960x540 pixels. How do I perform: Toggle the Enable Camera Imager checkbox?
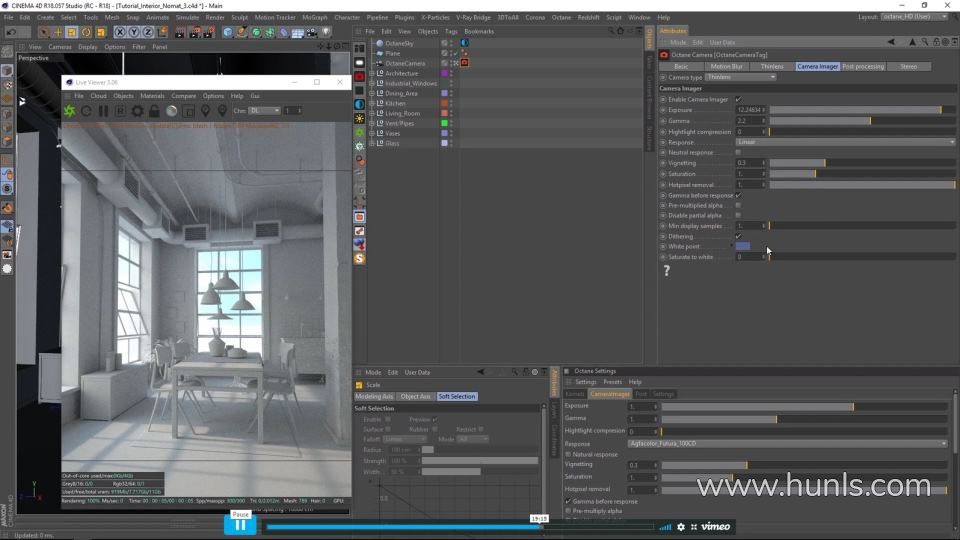(x=738, y=99)
